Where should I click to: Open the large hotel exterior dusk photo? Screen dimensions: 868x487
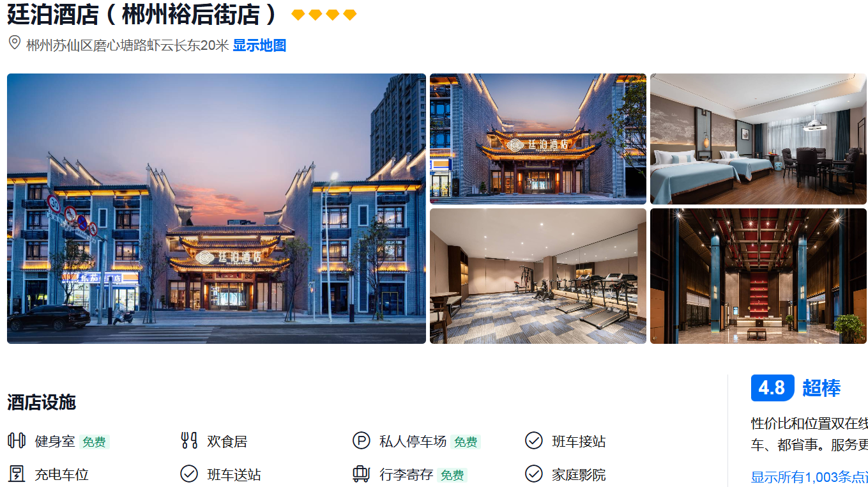(x=217, y=208)
